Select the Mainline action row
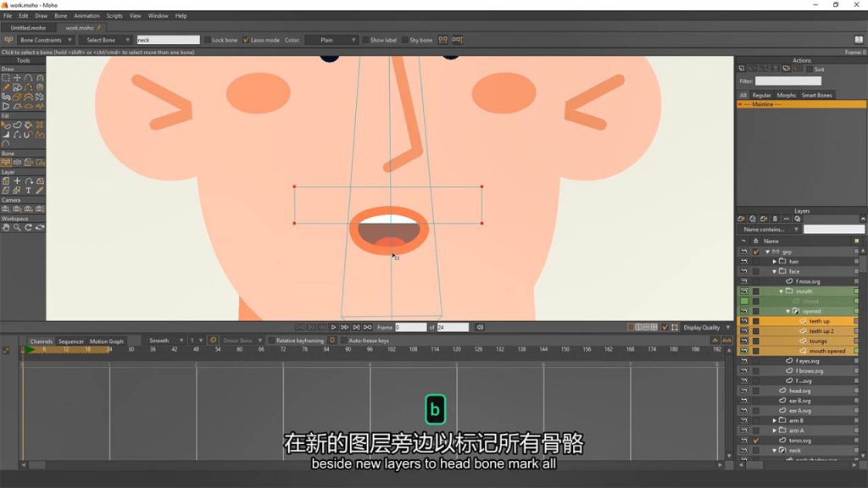The image size is (868, 488). tap(801, 104)
